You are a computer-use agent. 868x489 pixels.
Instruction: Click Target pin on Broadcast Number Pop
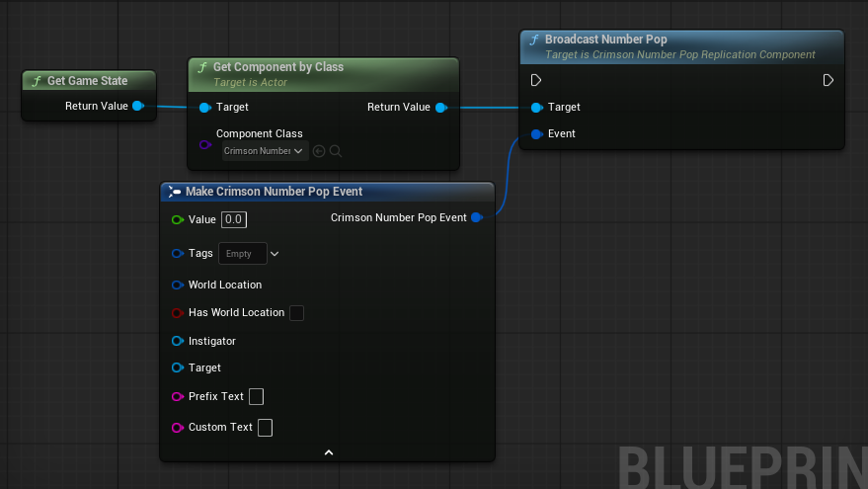[536, 108]
